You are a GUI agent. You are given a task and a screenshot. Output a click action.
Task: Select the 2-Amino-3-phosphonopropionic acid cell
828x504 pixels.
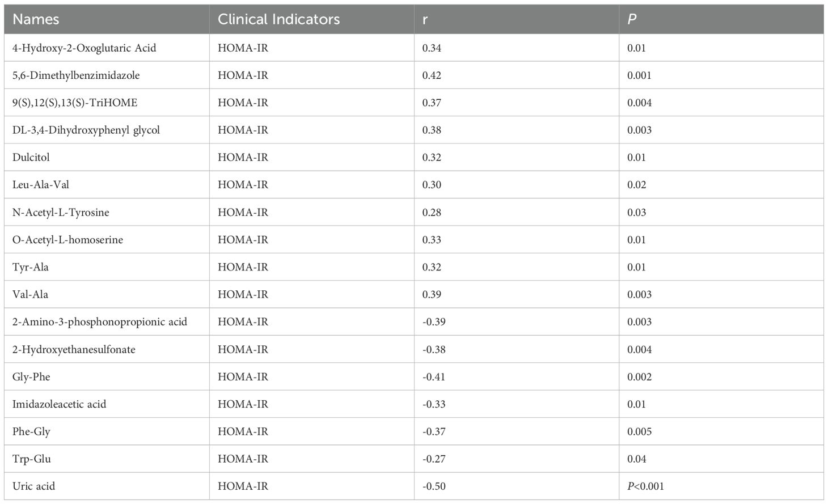(100, 322)
